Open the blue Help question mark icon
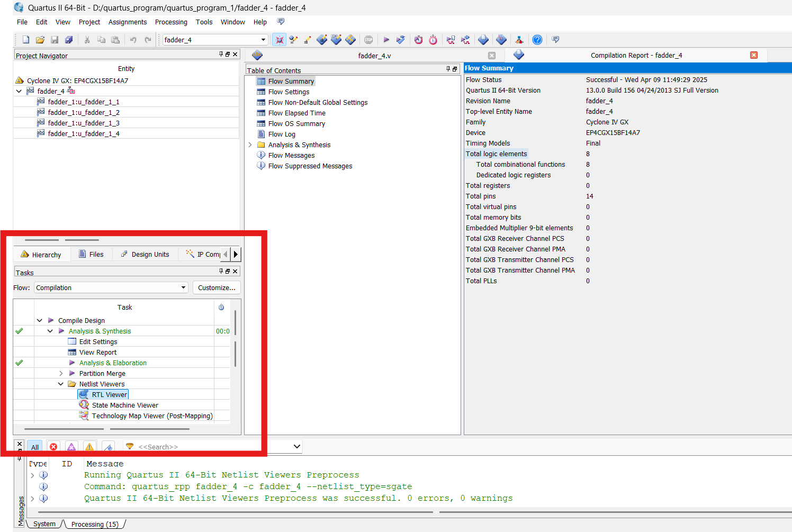This screenshot has height=532, width=792. click(x=537, y=40)
